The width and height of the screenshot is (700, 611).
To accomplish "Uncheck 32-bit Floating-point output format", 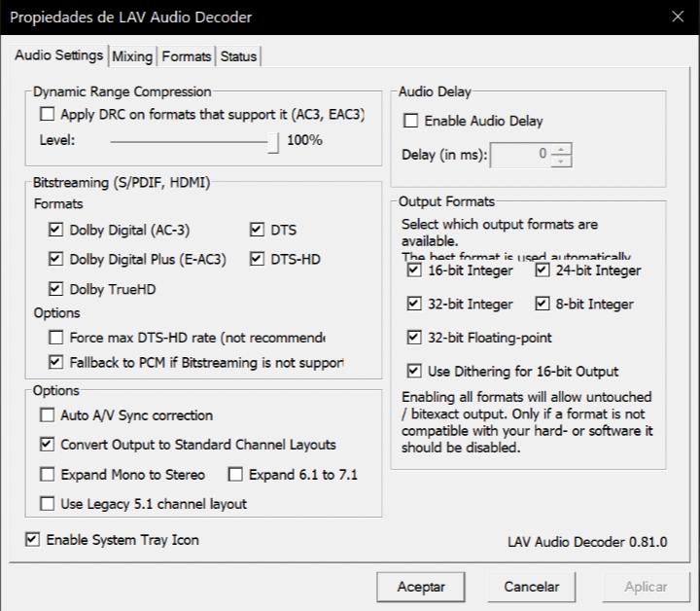I will pos(415,338).
